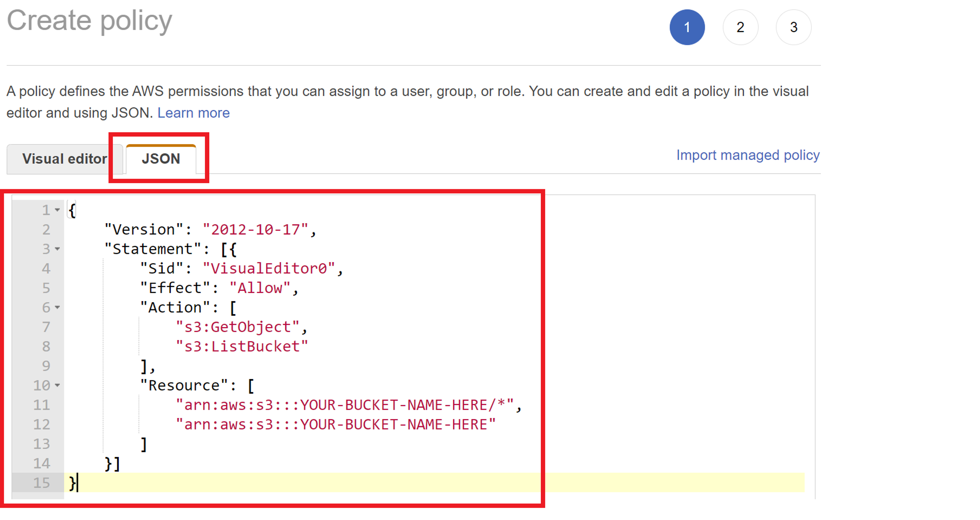
Task: Place cursor at closing brace on line 15
Action: tap(73, 483)
